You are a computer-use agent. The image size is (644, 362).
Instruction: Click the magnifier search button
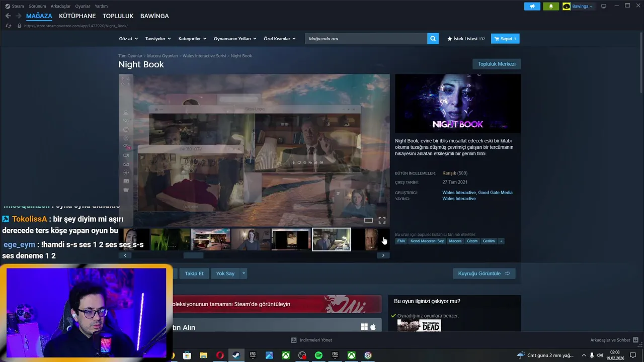[x=433, y=39]
